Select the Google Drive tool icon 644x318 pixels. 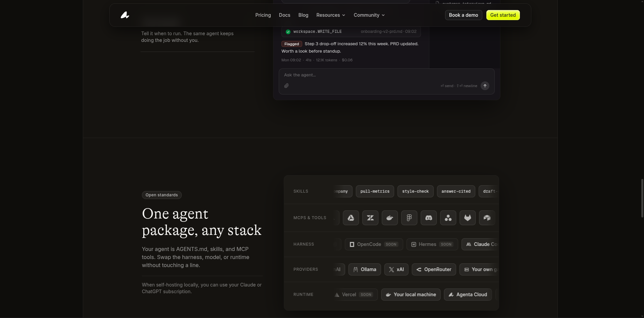[x=351, y=218]
